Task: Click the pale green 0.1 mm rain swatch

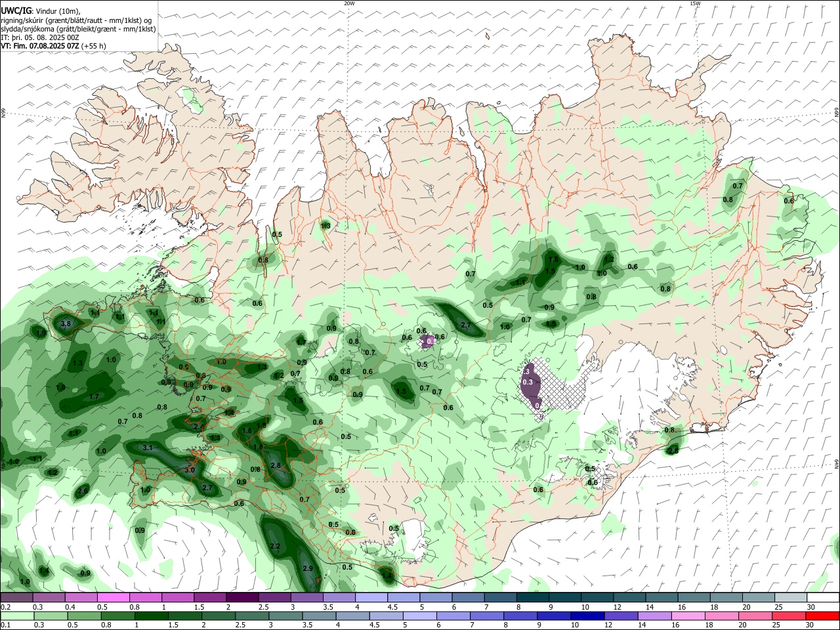Action: (x=16, y=616)
